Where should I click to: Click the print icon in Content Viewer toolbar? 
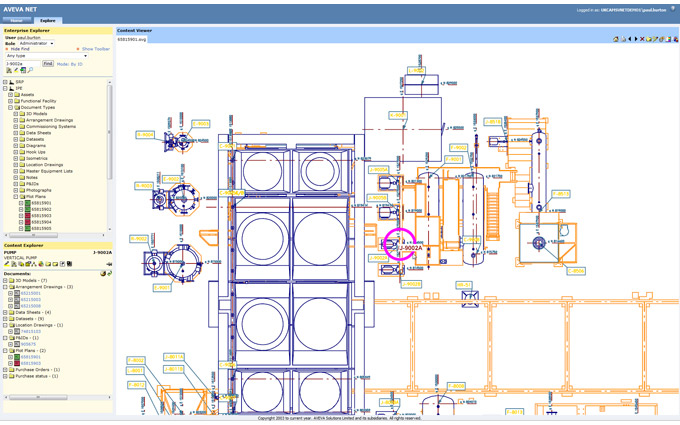(623, 39)
